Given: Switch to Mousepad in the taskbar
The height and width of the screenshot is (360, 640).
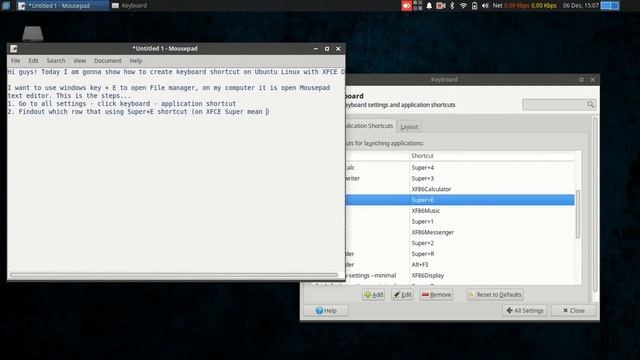Looking at the screenshot, I should tap(62, 6).
